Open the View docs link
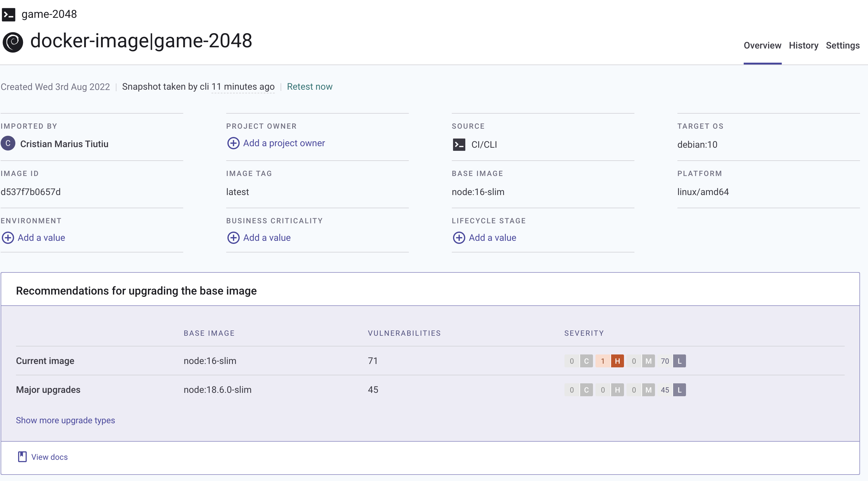Screen dimensions: 868x481 coord(49,457)
